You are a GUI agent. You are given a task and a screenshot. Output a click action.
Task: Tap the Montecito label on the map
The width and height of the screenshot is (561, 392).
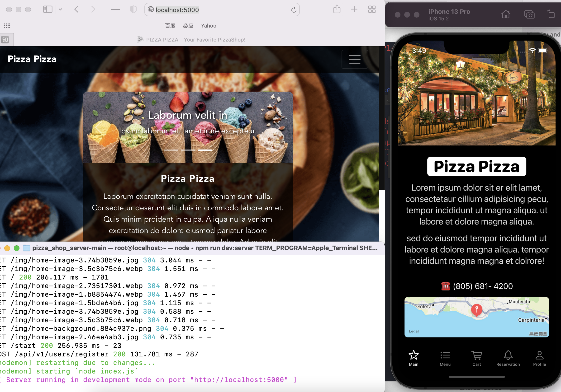click(519, 301)
